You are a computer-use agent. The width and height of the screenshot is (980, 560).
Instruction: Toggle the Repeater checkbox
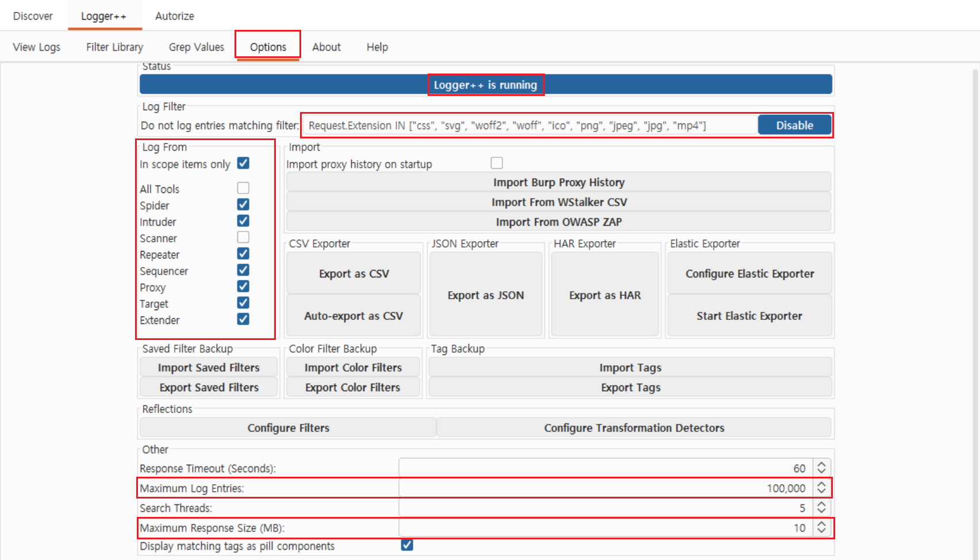coord(243,253)
